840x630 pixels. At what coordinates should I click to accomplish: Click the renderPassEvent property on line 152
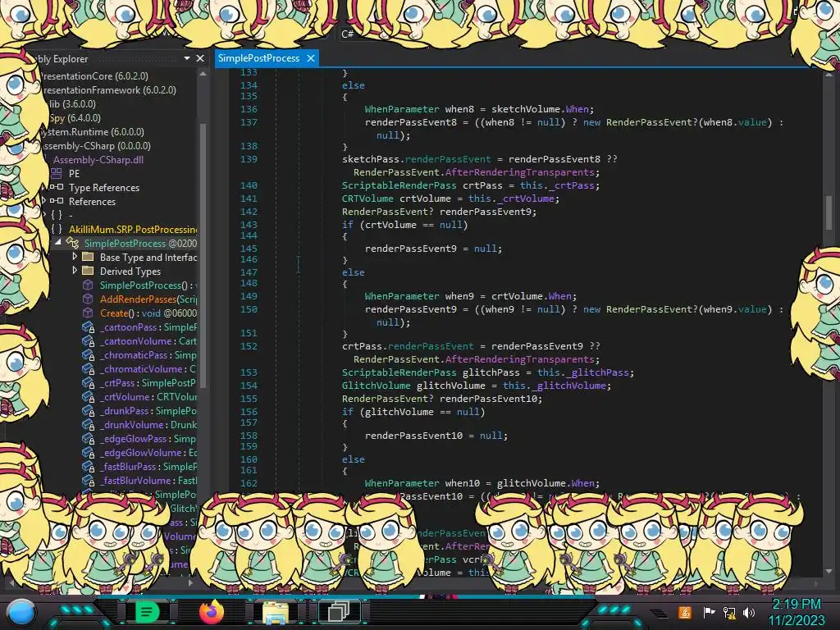click(431, 346)
